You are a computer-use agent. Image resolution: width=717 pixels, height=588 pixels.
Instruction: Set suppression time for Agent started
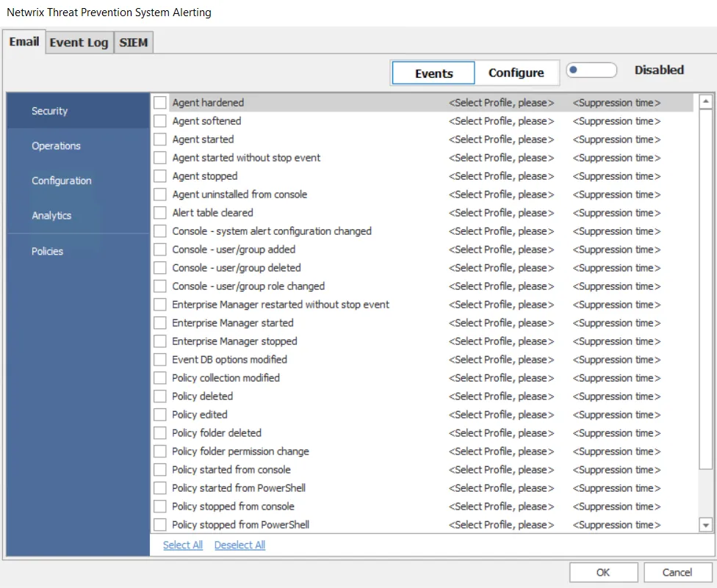click(616, 139)
